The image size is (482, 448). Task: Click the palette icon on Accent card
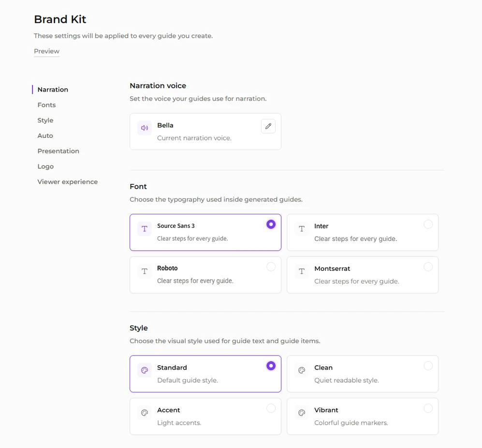(145, 413)
